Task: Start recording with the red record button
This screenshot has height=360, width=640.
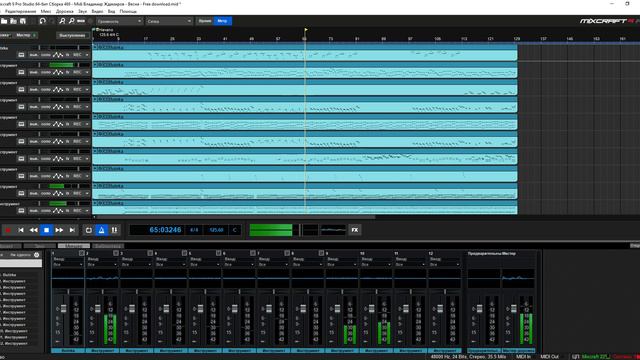Action: pyautogui.click(x=8, y=230)
